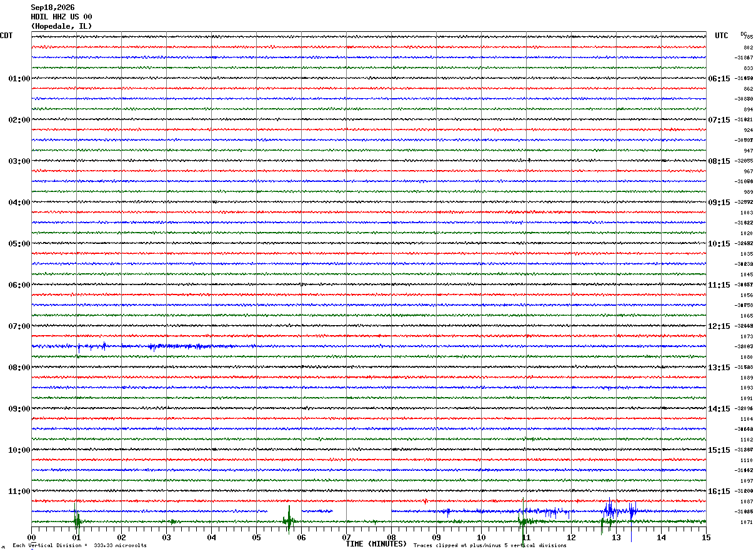Click the 09:15 UTC time label
This screenshot has height=554, width=756.
[x=719, y=203]
